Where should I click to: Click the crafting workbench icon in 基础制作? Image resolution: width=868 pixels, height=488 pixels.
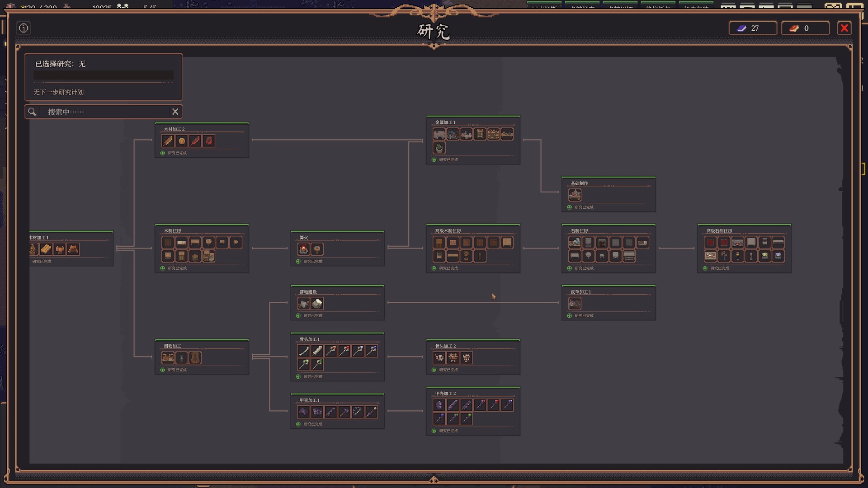575,195
